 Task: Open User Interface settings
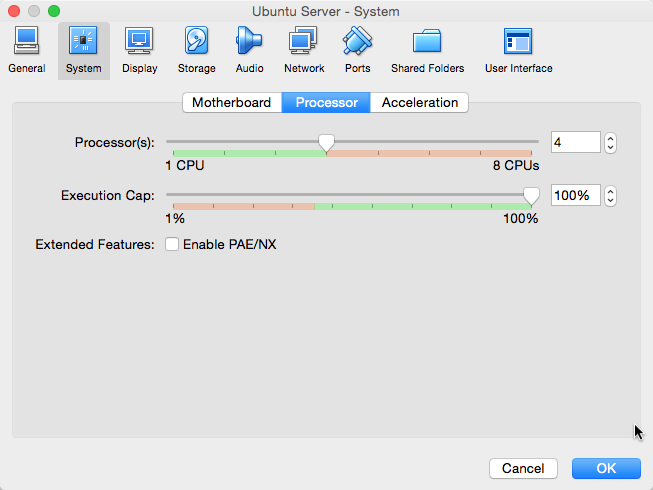pos(518,50)
